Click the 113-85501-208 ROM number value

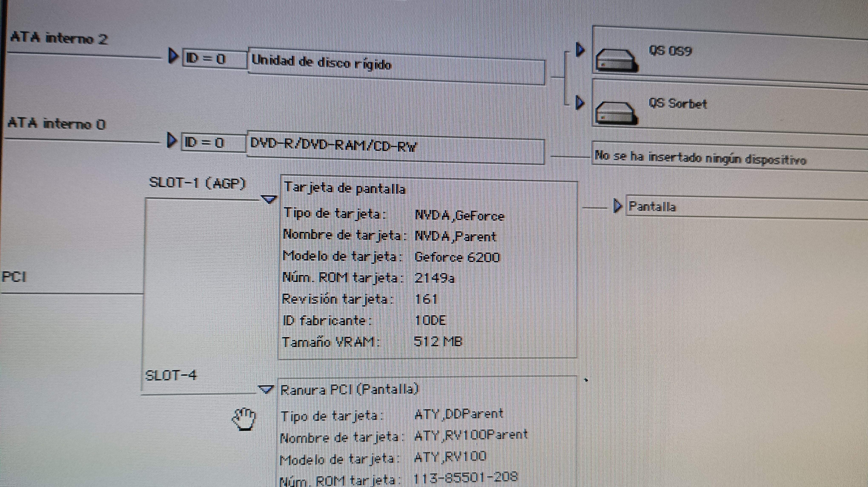465,477
